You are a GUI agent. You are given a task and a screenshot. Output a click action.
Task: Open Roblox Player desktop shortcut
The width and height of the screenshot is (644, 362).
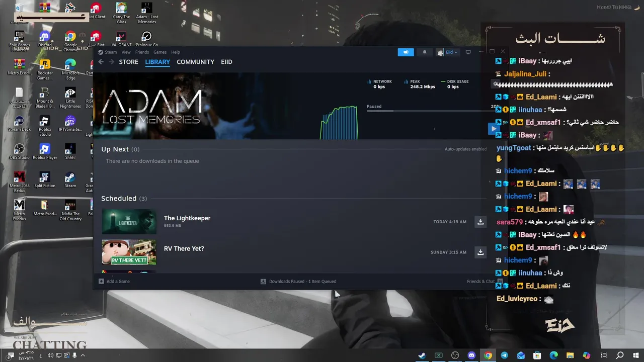45,152
